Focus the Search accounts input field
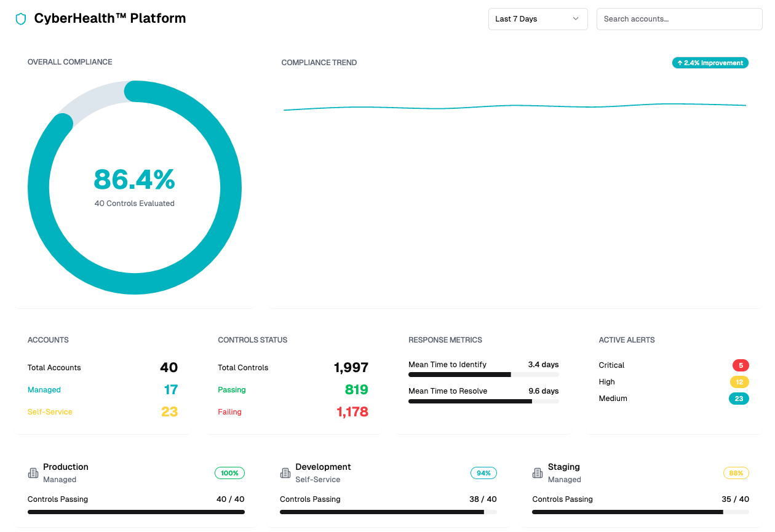The width and height of the screenshot is (775, 532). [x=679, y=19]
